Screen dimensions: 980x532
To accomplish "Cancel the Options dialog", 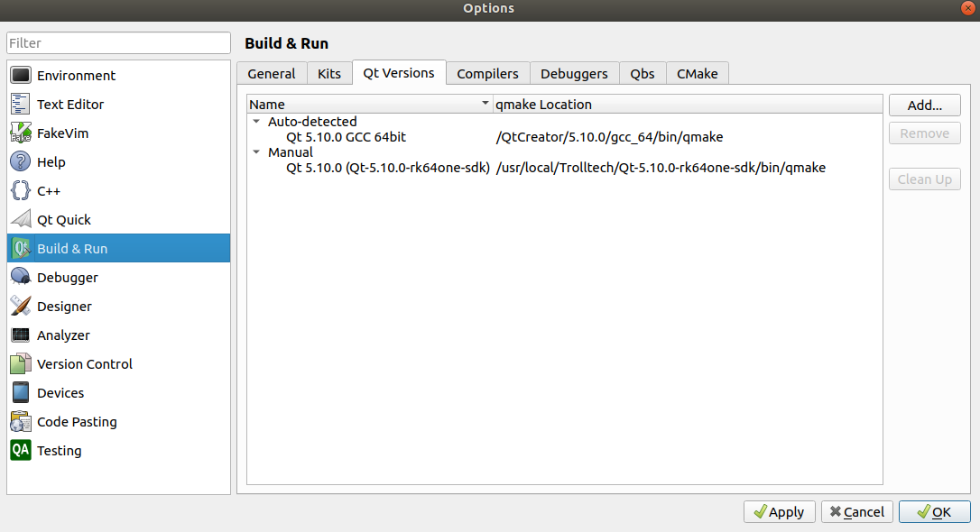I will [x=856, y=512].
